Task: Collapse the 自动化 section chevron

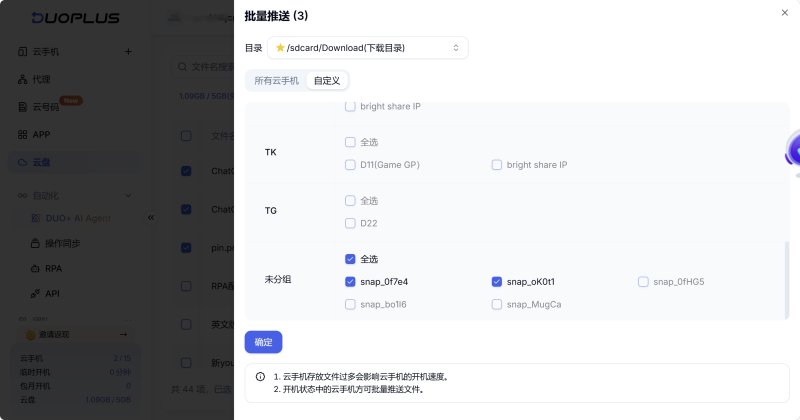Action: point(128,195)
